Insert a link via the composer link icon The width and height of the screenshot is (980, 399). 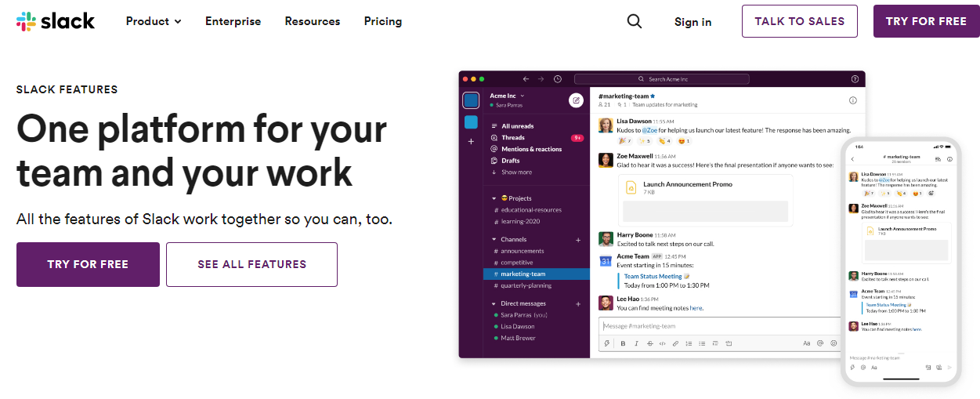coord(675,343)
